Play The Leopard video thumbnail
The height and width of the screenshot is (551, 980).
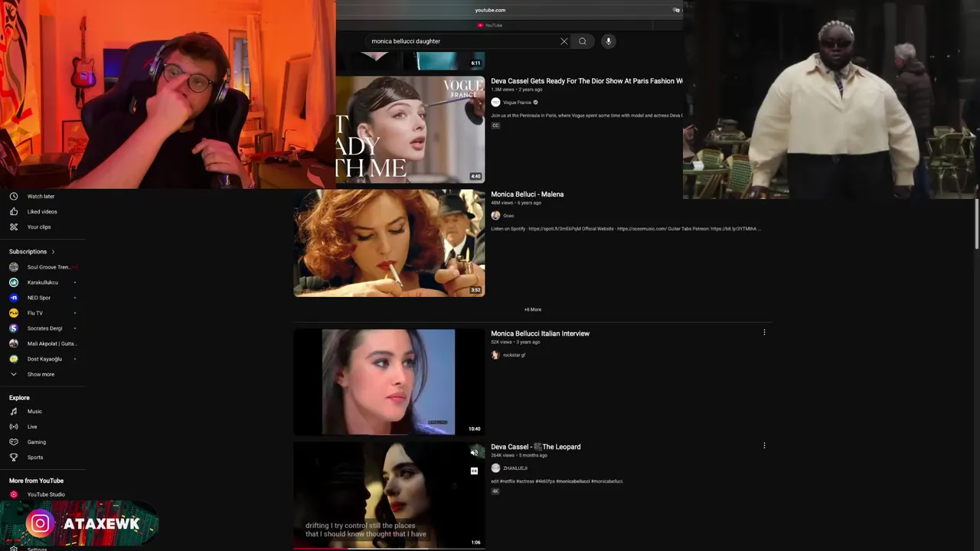click(x=389, y=495)
